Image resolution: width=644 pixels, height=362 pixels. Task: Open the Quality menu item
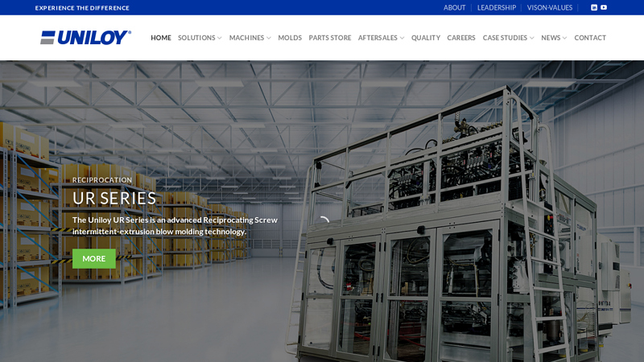coord(426,38)
